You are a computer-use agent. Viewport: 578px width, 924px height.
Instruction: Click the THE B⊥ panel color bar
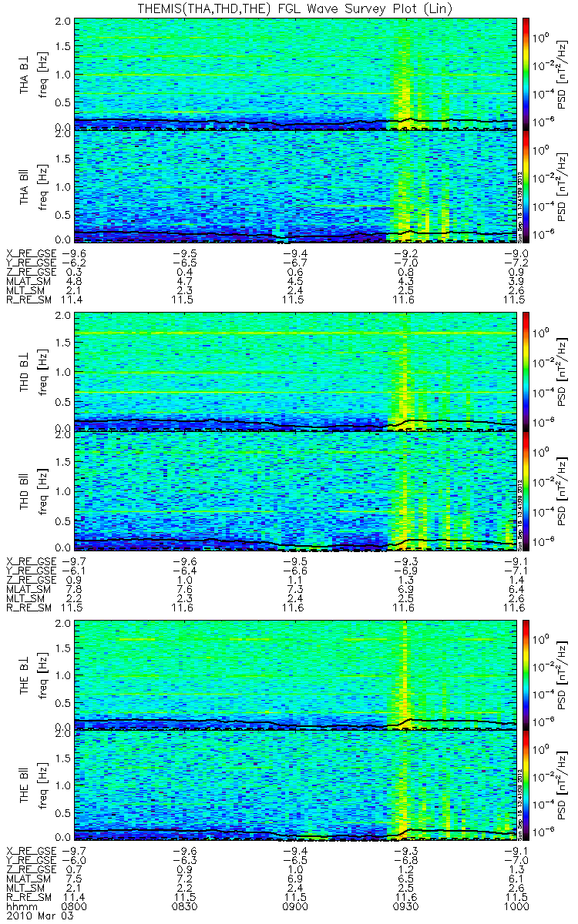(526, 674)
